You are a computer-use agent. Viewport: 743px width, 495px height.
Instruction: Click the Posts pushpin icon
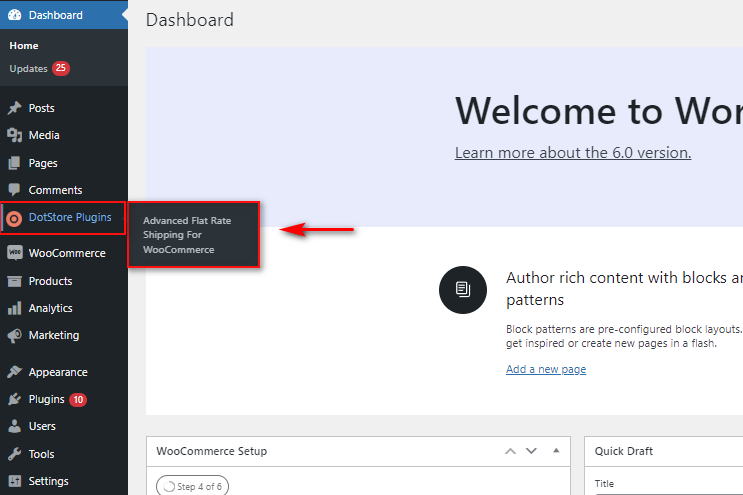point(15,108)
